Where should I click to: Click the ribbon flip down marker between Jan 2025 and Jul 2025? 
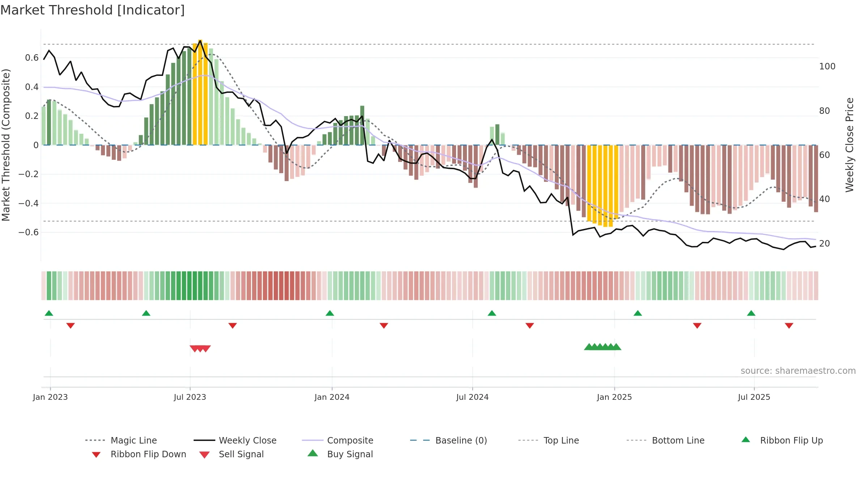coord(697,326)
